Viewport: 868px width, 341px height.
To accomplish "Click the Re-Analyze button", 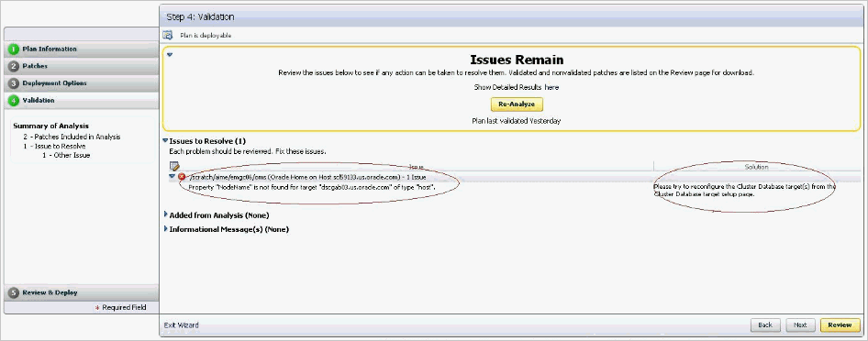I will coord(517,104).
